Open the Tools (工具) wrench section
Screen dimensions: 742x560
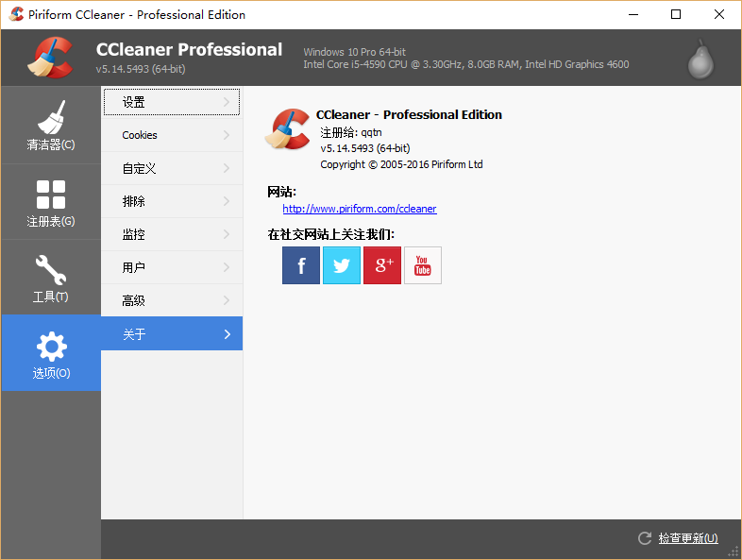[51, 278]
